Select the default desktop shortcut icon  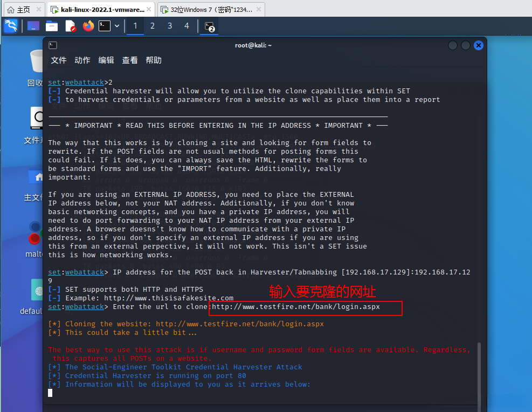tap(32, 297)
